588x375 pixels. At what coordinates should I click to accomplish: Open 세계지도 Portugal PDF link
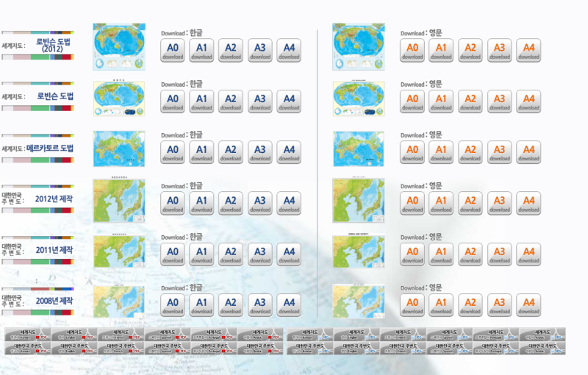point(214,335)
